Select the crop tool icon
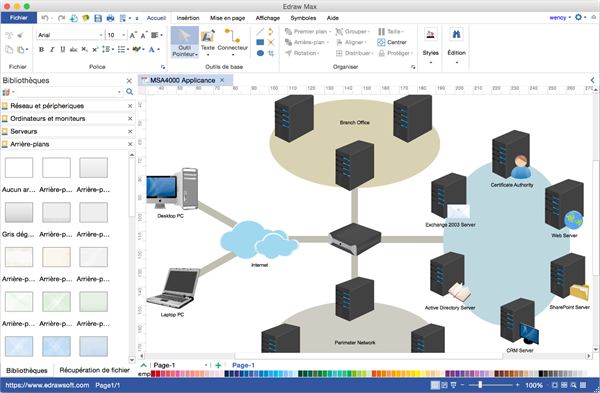 click(271, 53)
